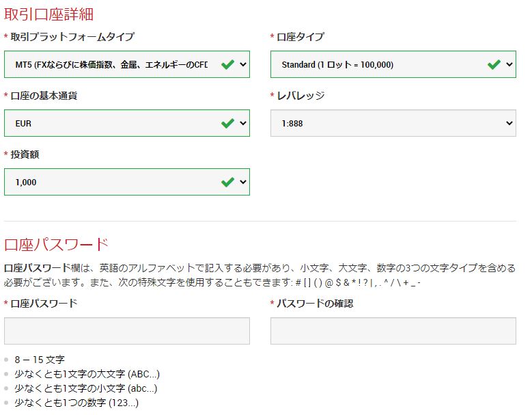Expand the 1:888 leverage dropdown arrow
532x415 pixels.
[509, 123]
